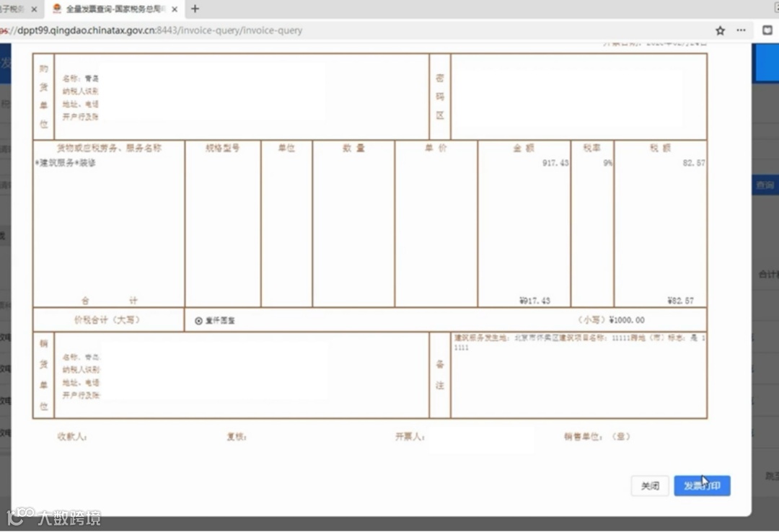Image resolution: width=779 pixels, height=532 pixels.
Task: Bookmark this page using the star icon
Action: click(x=720, y=31)
